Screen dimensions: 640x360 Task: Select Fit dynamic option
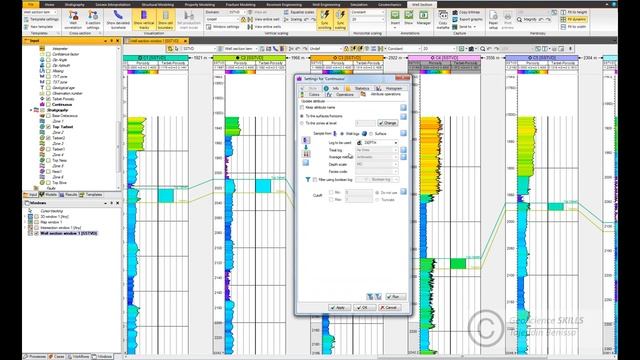573,19
